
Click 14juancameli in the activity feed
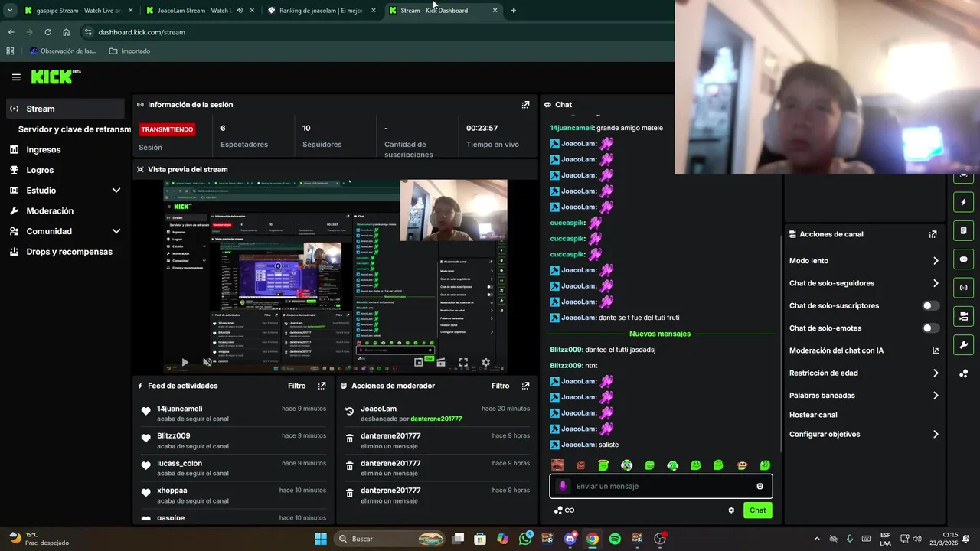click(x=180, y=409)
